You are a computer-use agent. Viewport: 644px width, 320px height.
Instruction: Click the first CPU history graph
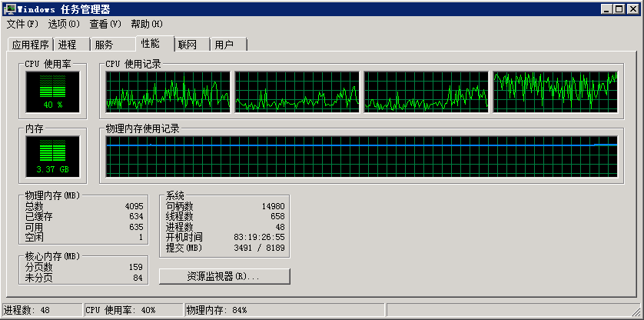tap(168, 92)
